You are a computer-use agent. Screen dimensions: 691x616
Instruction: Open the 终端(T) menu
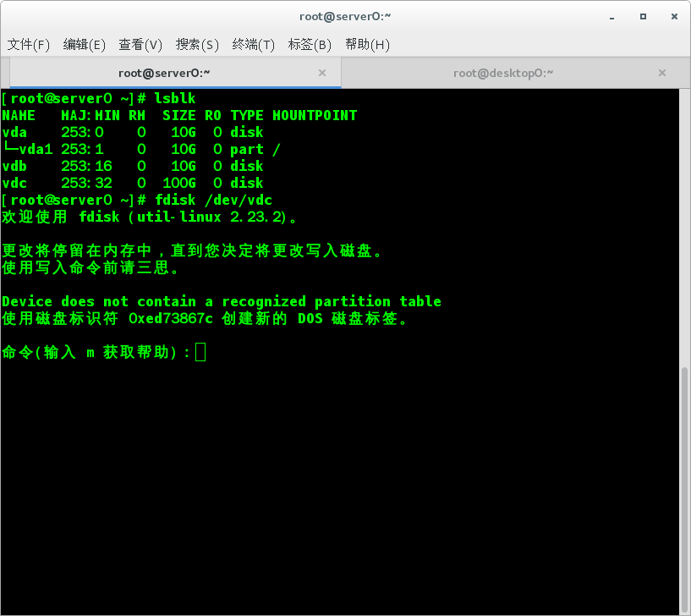[254, 45]
